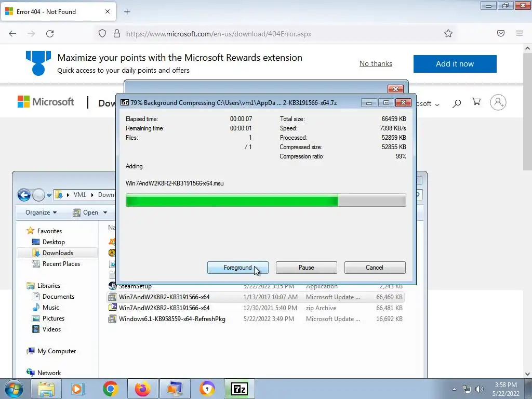
Task: Open tracking protection shield icon
Action: 102,34
